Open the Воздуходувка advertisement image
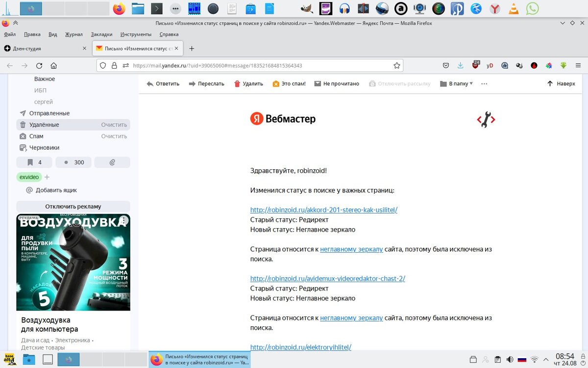The height and width of the screenshot is (368, 588). pos(73,262)
